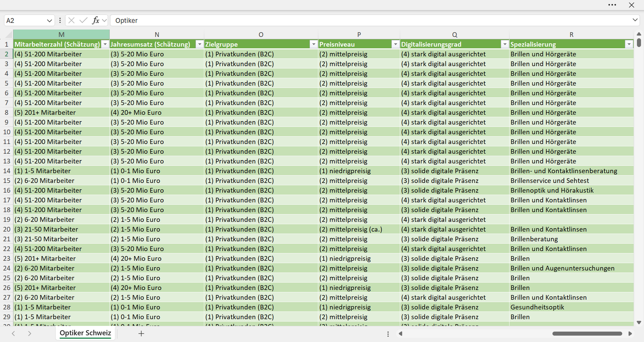Image resolution: width=644 pixels, height=342 pixels.
Task: Click the insert function fx icon
Action: pyautogui.click(x=96, y=20)
